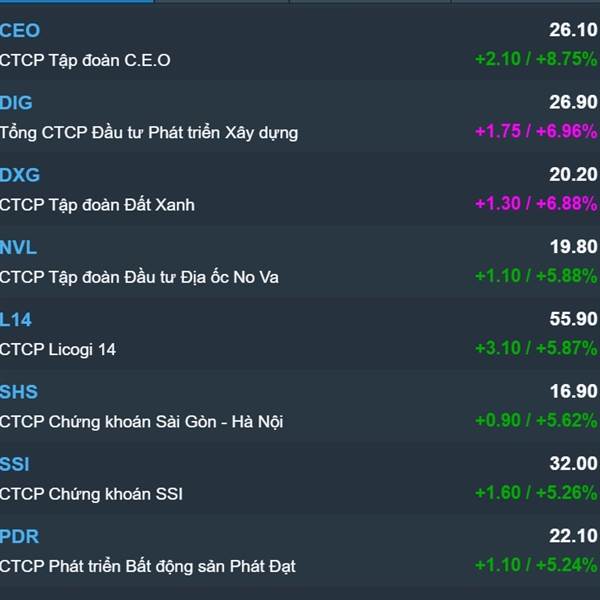Open the PDR ticker link
The height and width of the screenshot is (600, 600).
20,536
